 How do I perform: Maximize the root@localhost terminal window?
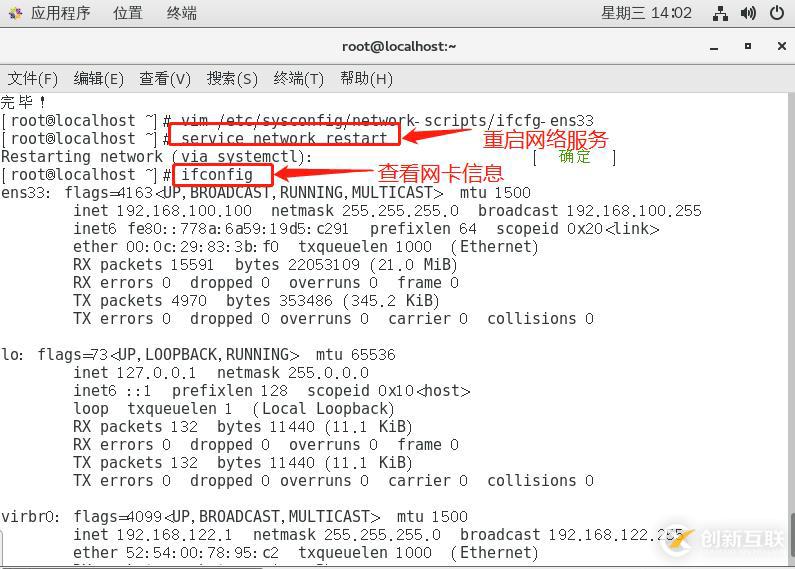click(747, 46)
